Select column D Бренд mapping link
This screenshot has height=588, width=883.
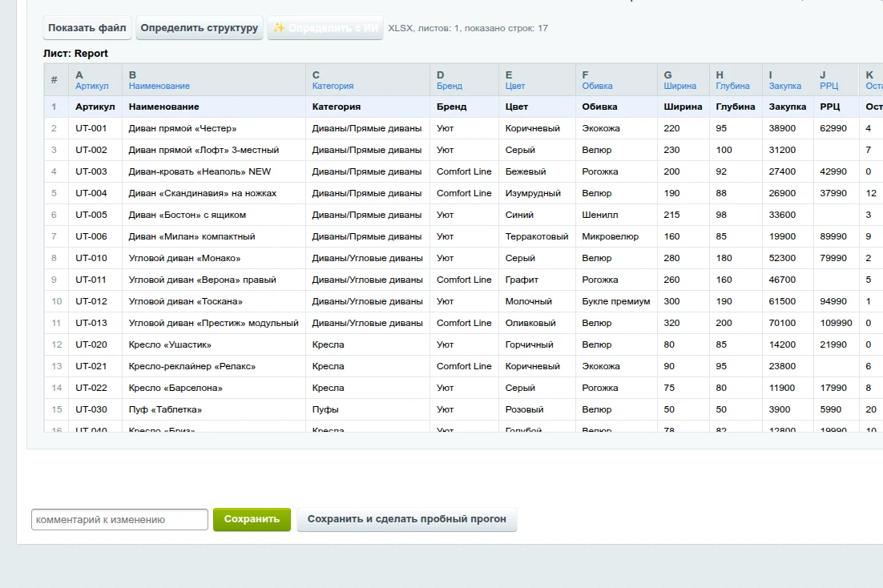(x=450, y=87)
